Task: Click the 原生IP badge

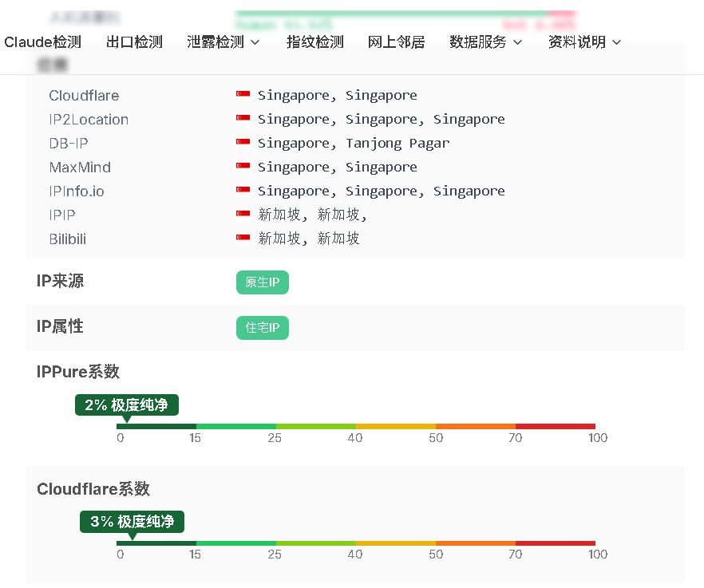Action: 262,282
